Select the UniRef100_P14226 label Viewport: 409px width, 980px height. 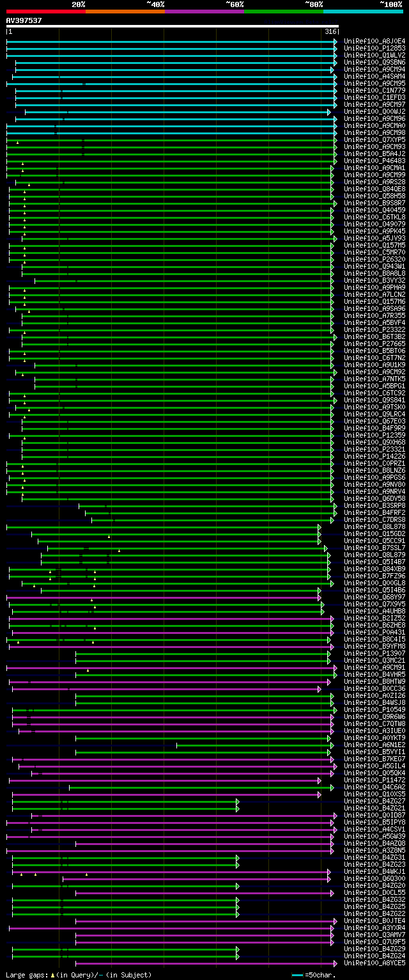tap(374, 456)
